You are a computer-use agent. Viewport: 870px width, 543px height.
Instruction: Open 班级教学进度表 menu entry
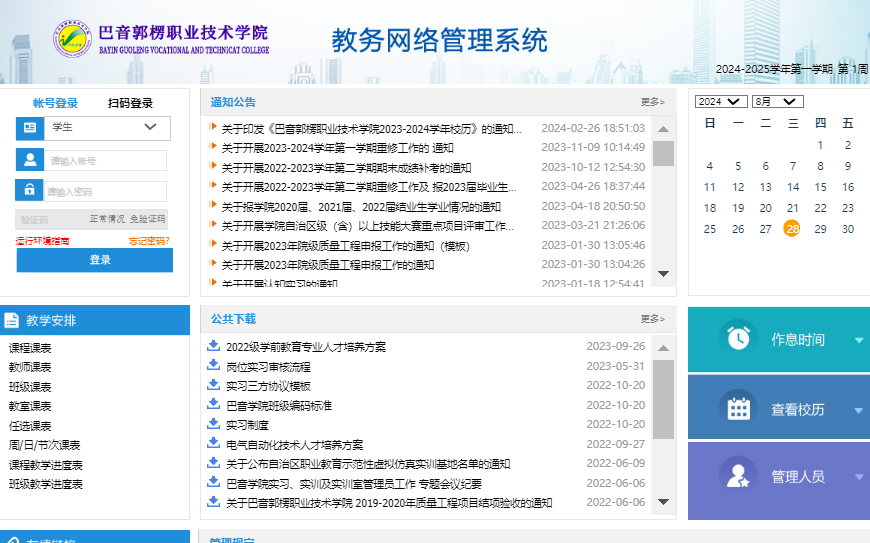[x=45, y=484]
